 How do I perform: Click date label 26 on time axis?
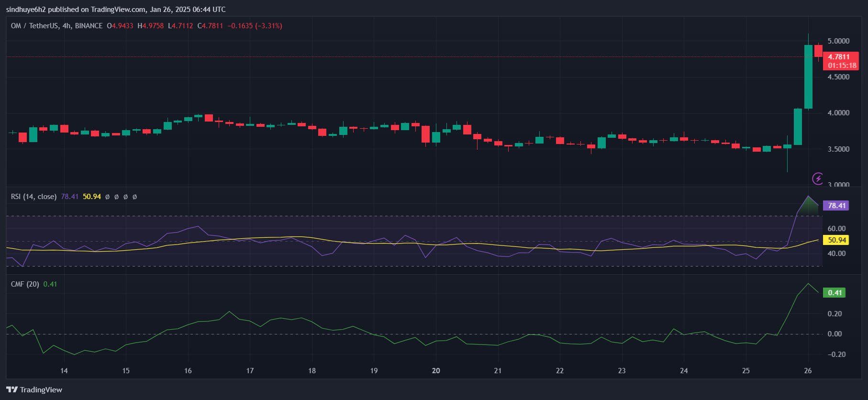point(808,371)
